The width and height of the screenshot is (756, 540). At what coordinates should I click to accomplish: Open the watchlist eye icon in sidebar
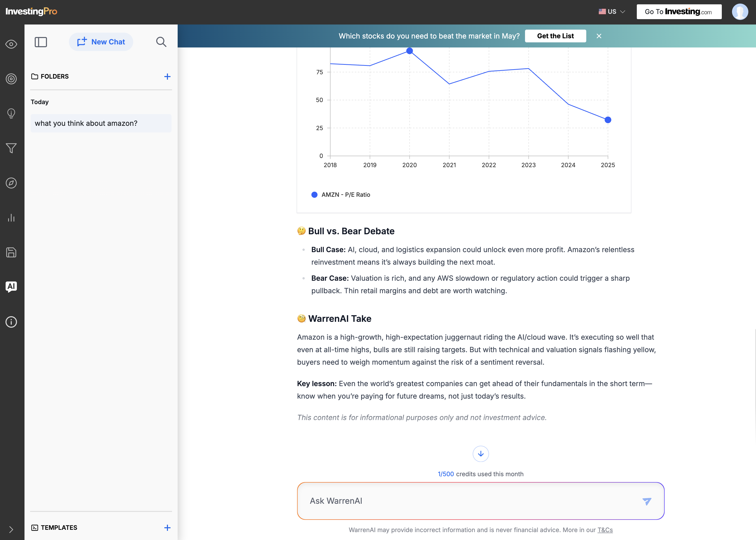click(11, 44)
